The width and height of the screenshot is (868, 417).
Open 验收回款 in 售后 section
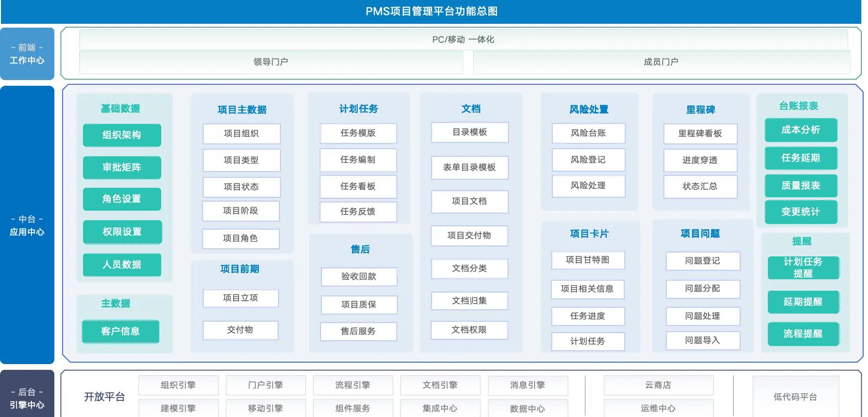point(359,276)
